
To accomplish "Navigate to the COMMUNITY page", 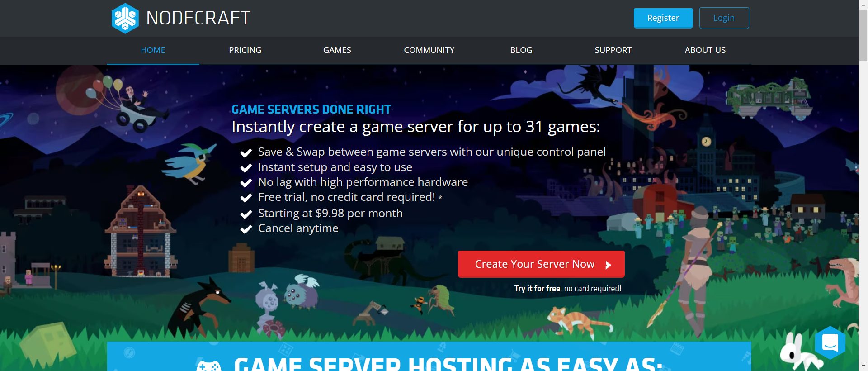I will [429, 50].
